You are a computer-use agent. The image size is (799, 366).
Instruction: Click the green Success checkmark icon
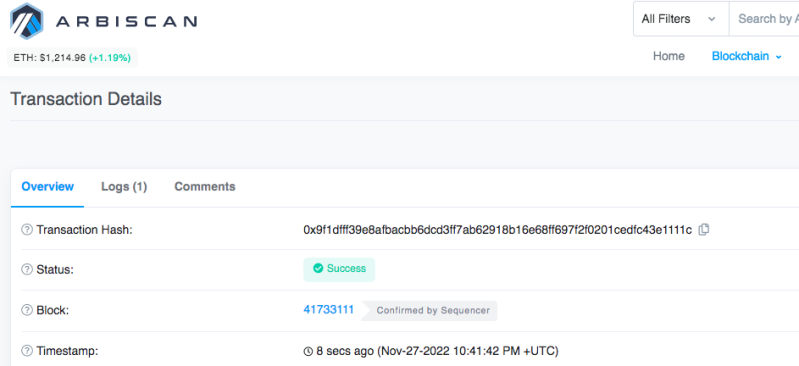[318, 268]
